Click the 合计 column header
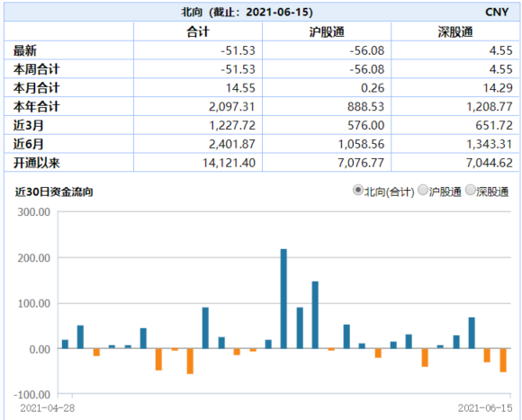Screen dimensions: 522x420 pyautogui.click(x=198, y=31)
